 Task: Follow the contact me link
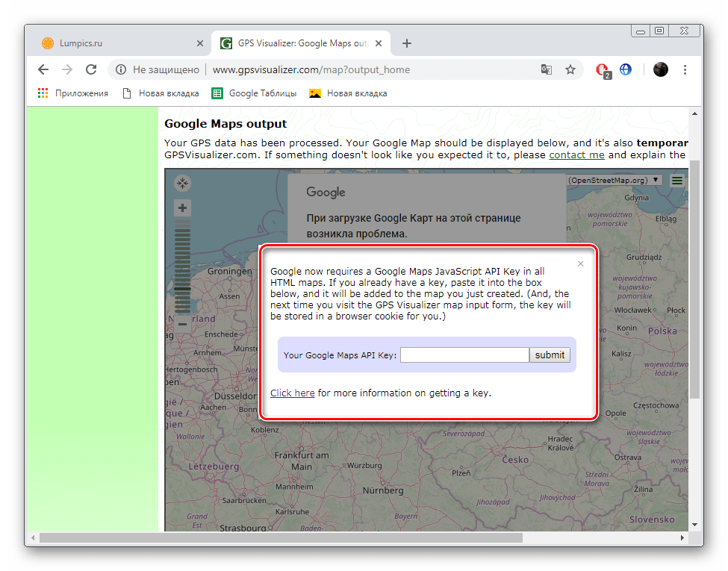click(x=576, y=155)
